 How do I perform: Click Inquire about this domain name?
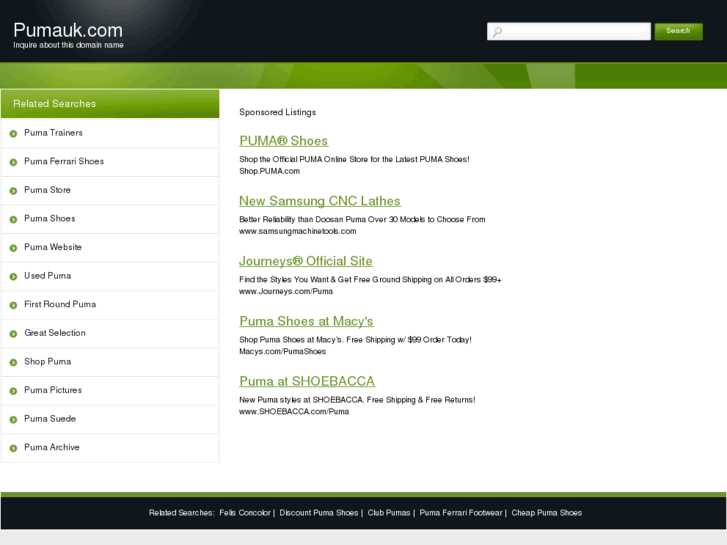tap(68, 45)
